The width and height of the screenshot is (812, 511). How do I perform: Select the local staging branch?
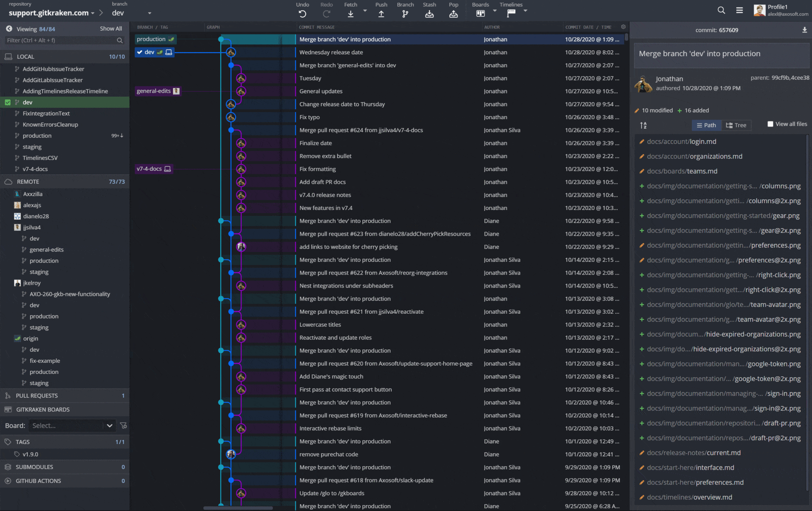coord(65,147)
